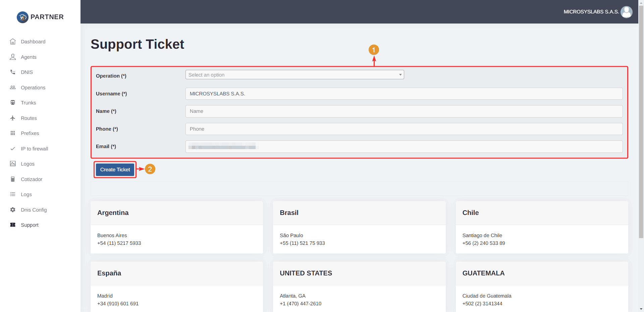
Task: Open the user avatar profile icon
Action: [x=627, y=12]
